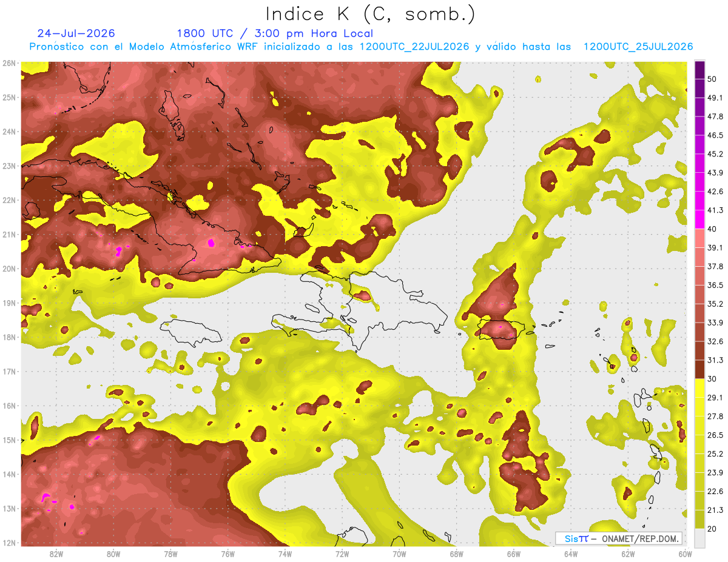
Task: Click the longitude label '82W'
Action: coord(56,554)
